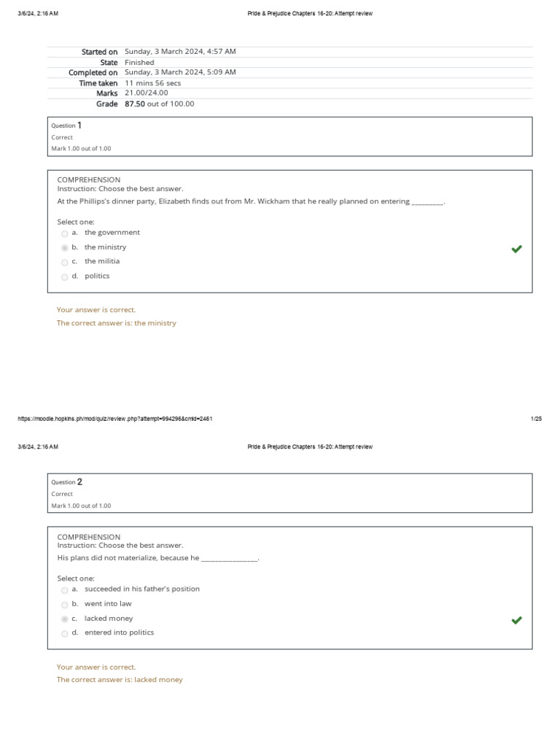This screenshot has height=747, width=560.
Task: Select the "went into law" radio option
Action: [x=65, y=605]
